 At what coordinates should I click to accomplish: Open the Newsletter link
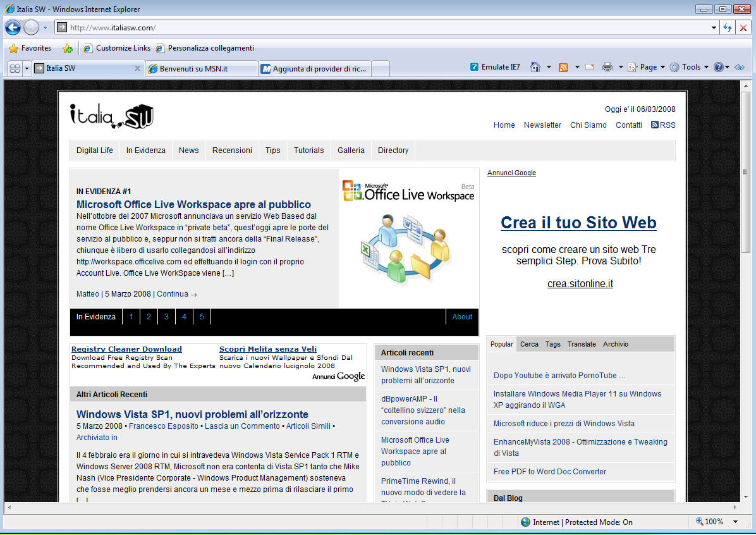click(x=542, y=125)
